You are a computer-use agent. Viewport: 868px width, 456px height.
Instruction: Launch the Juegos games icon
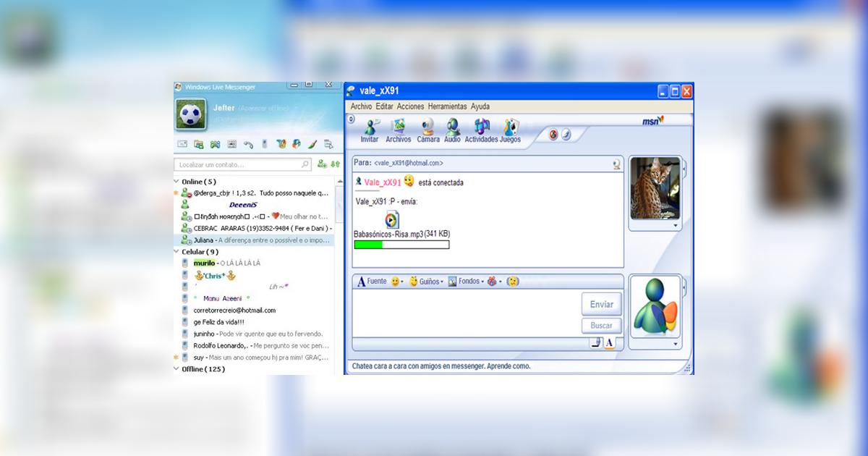(x=511, y=127)
